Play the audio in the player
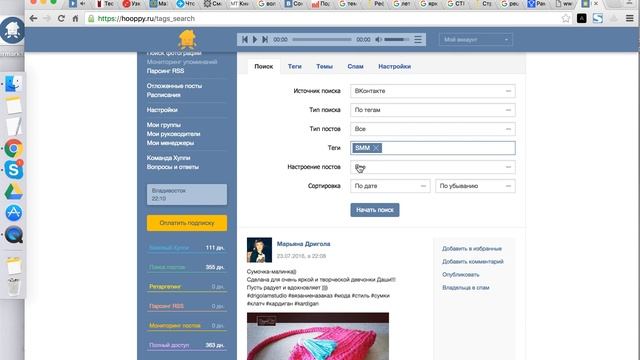The height and width of the screenshot is (360, 640). pyautogui.click(x=255, y=40)
